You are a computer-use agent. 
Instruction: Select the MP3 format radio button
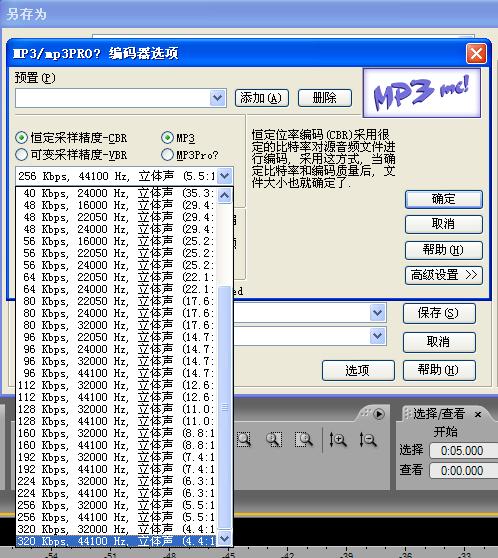tap(167, 138)
